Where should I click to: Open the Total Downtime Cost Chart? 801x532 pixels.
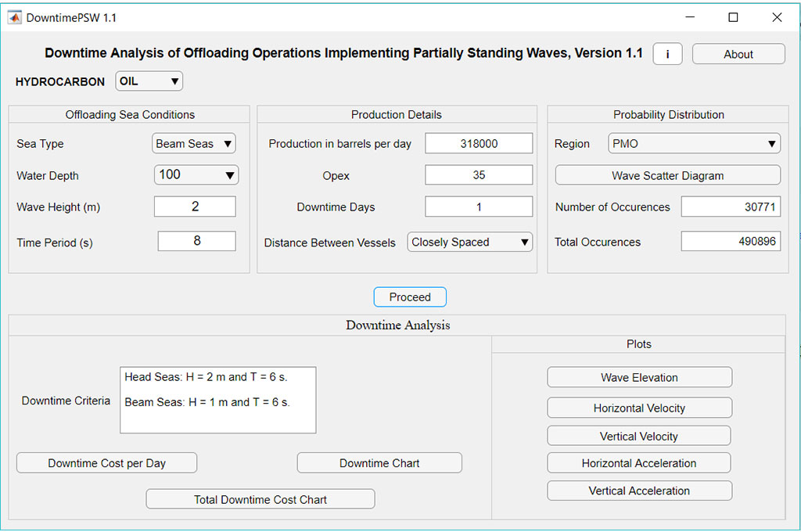coord(260,499)
